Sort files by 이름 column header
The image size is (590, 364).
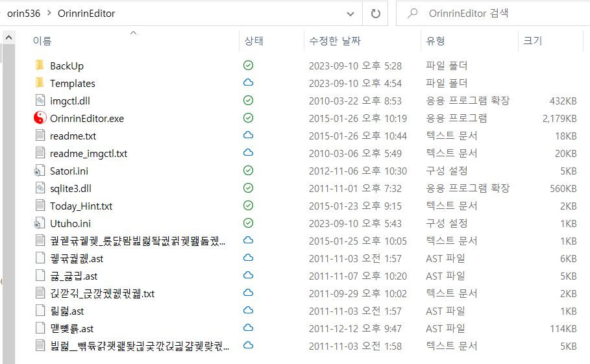pyautogui.click(x=42, y=41)
